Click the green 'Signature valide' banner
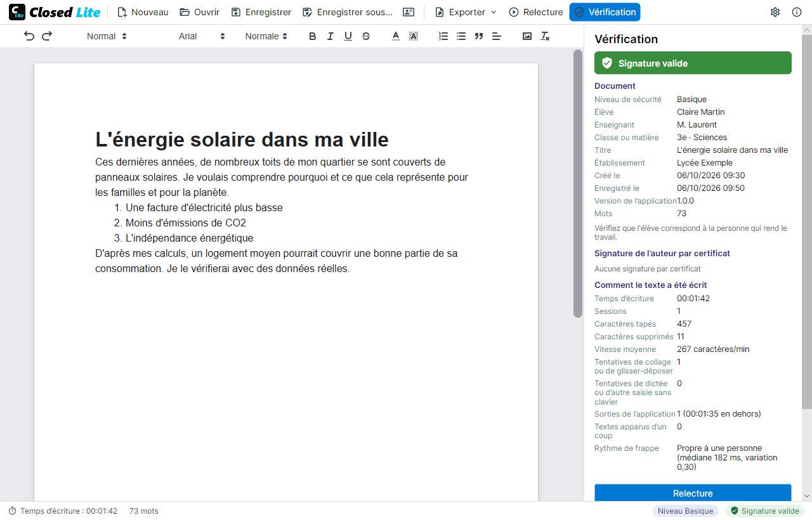 693,63
